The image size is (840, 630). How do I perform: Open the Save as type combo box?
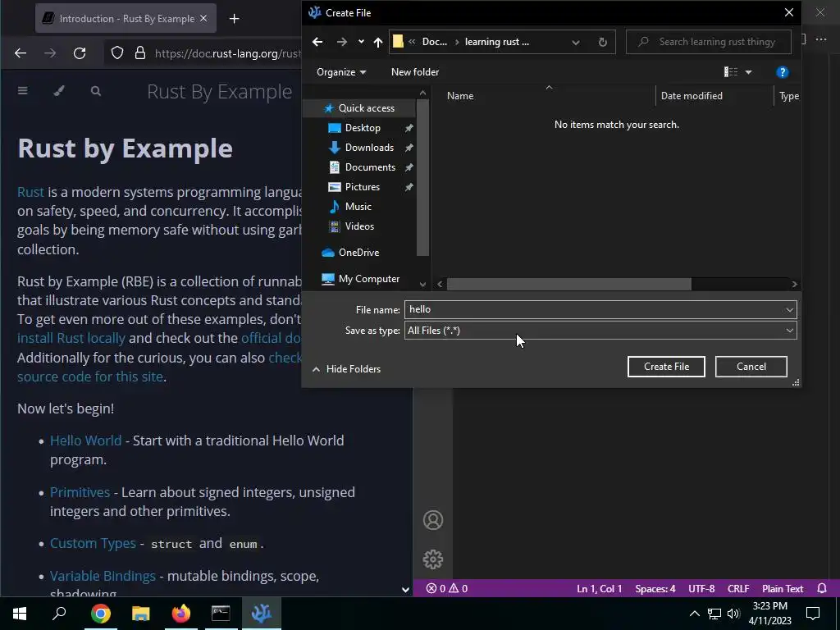(600, 331)
